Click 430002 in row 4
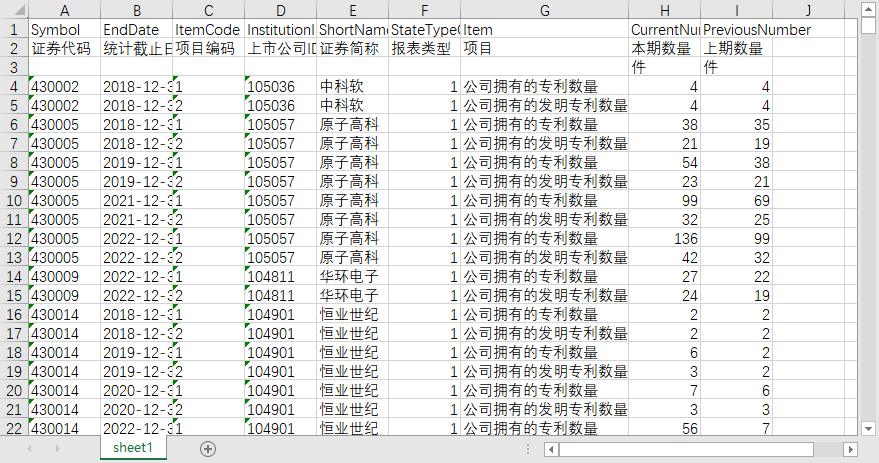 tap(64, 86)
